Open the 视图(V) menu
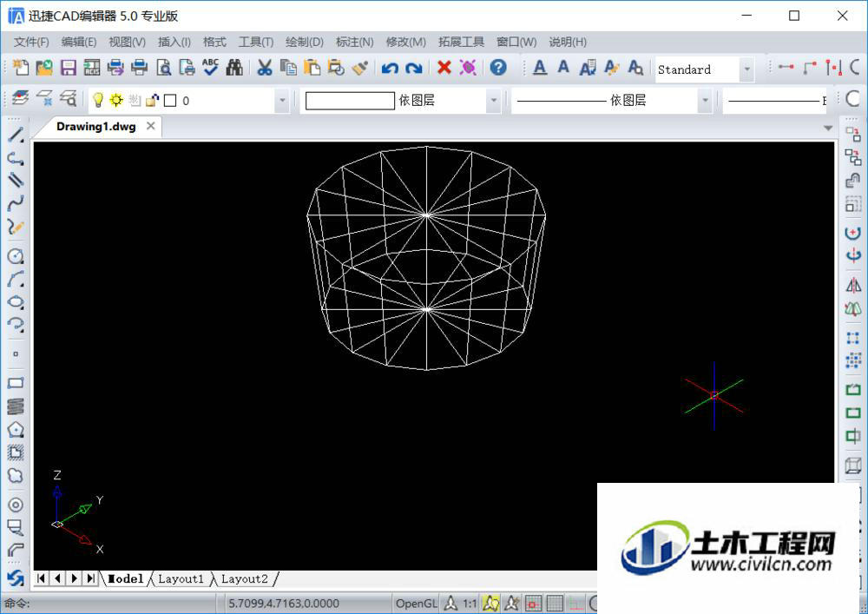868x614 pixels. coord(127,42)
